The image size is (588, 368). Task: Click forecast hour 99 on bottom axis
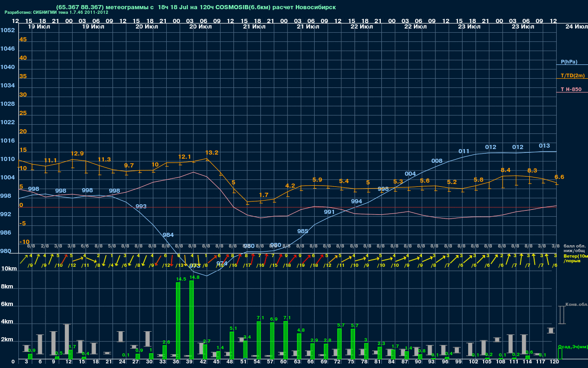[458, 362]
